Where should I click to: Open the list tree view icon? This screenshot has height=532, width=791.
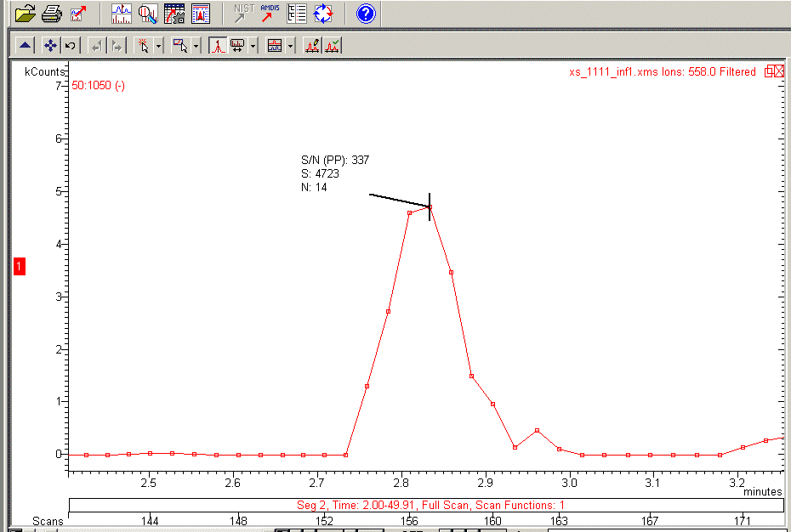(x=297, y=14)
